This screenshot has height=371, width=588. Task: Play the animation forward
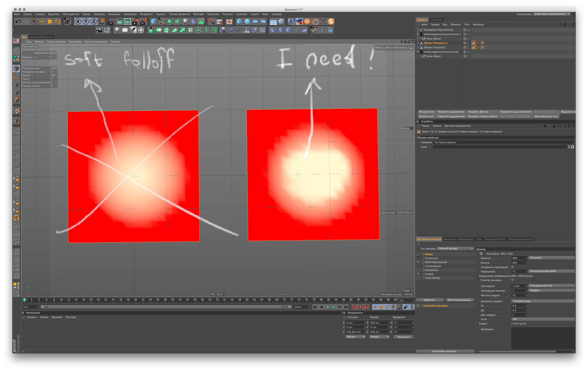333,307
